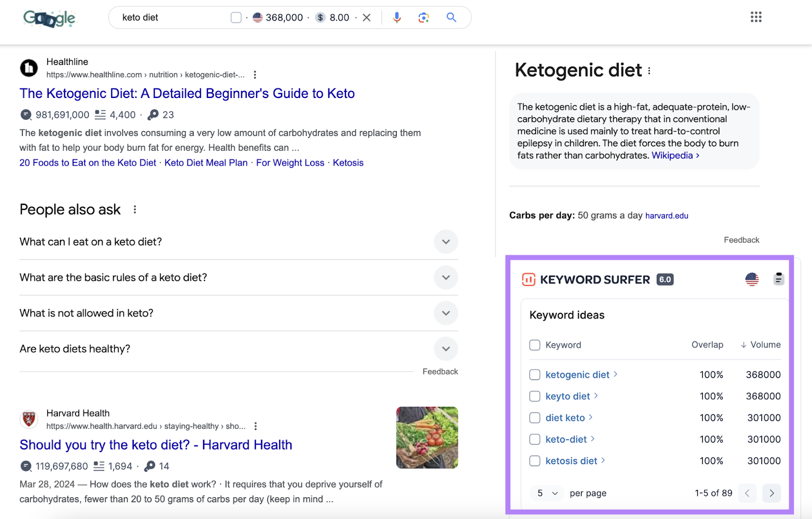Open '20 Foods to Eat on the Keto Diet' sitelink
The height and width of the screenshot is (519, 812).
click(x=88, y=163)
